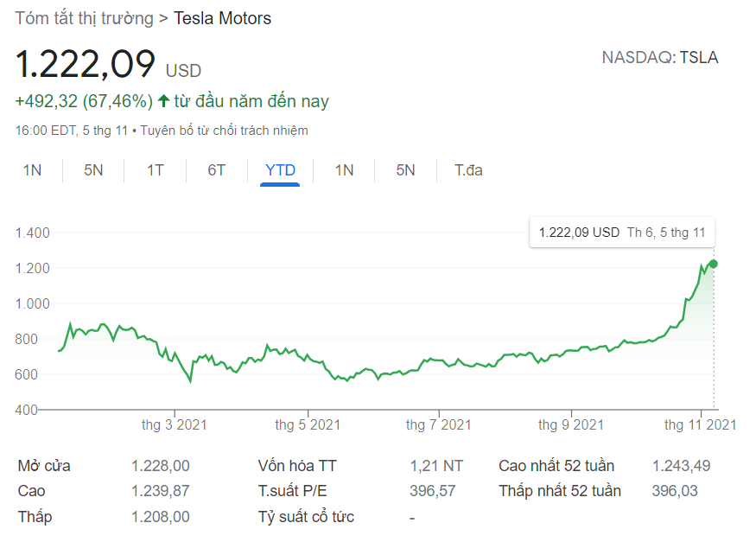Click the thg 5 2021 axis label
Image resolution: width=756 pixels, height=542 pixels.
(x=308, y=424)
